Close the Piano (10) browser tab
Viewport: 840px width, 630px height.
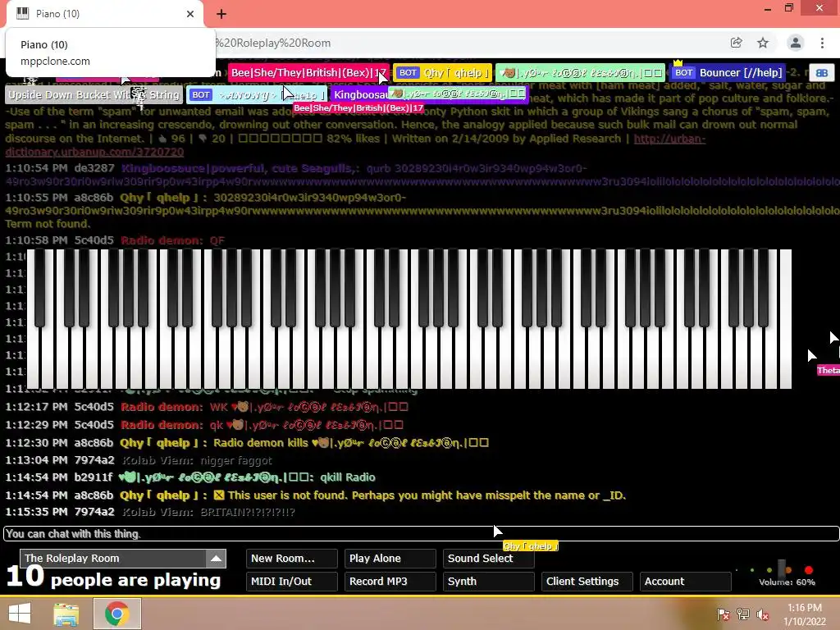coord(190,14)
